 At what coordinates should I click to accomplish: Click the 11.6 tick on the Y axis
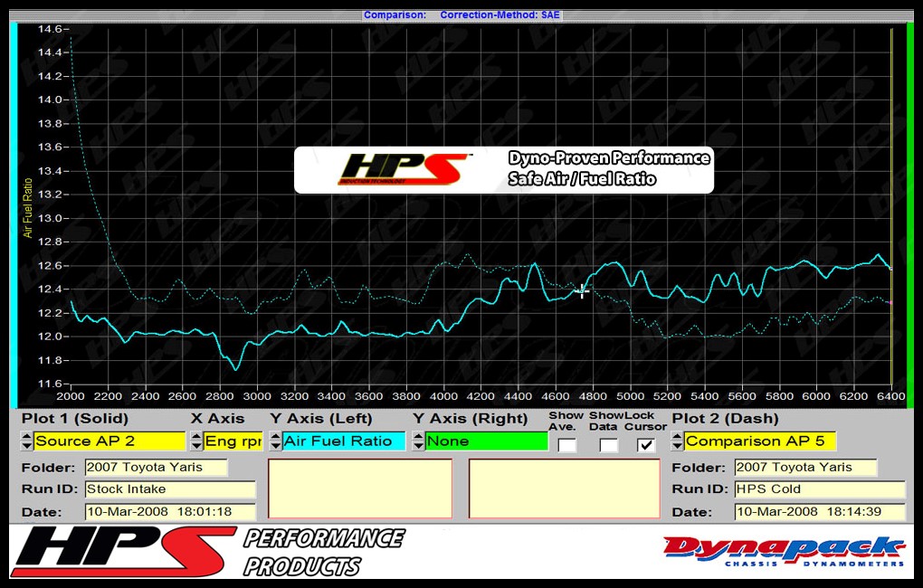click(50, 384)
